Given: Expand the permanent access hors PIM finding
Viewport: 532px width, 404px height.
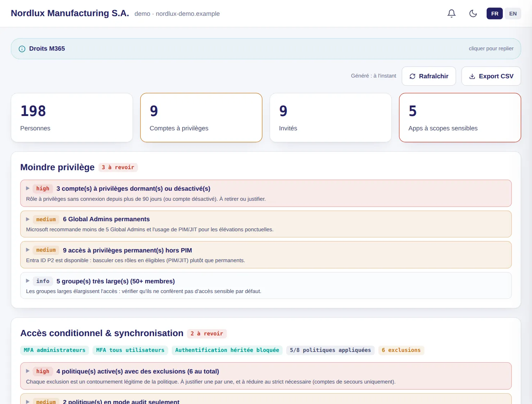Looking at the screenshot, I should 266,255.
